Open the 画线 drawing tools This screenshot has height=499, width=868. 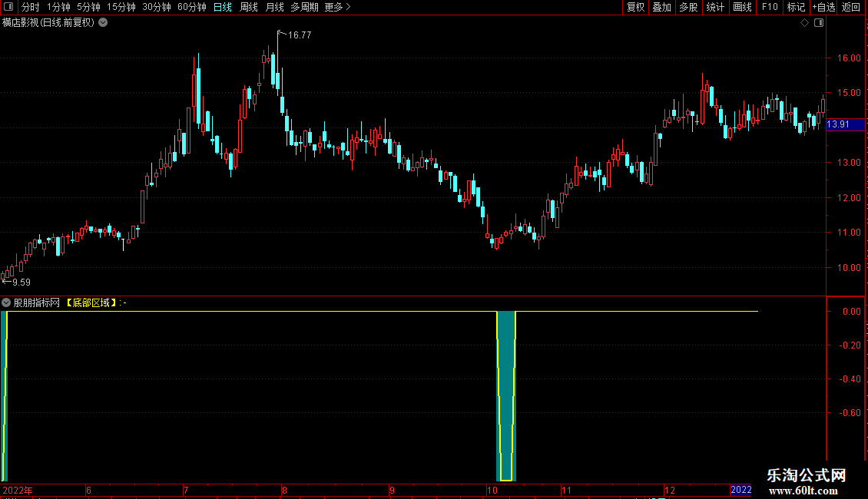[742, 7]
